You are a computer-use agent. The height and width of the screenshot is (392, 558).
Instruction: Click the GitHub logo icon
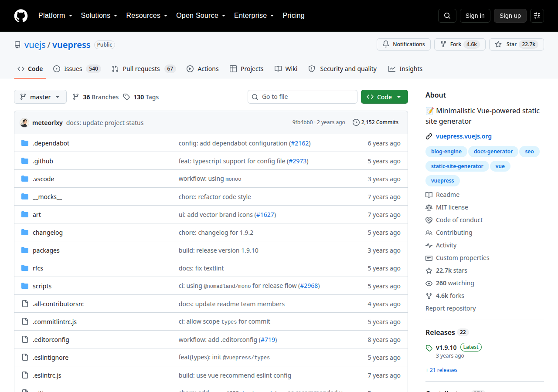tap(21, 16)
